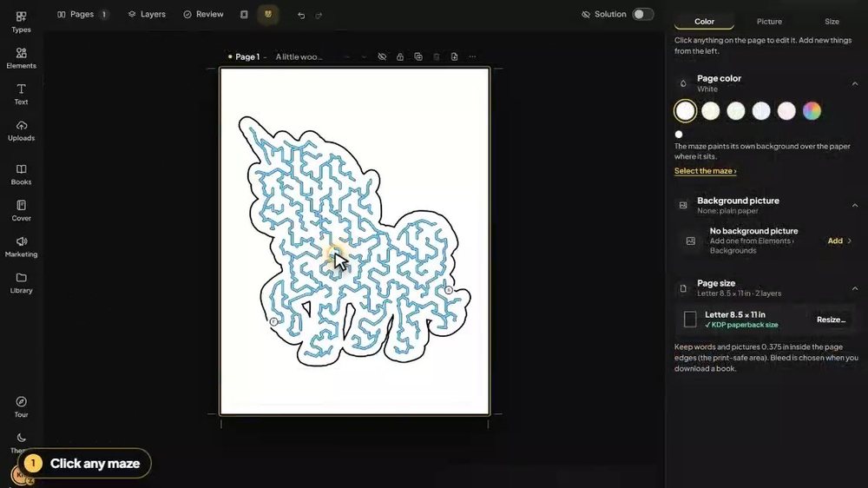Open the rainbow custom color picker
Image resolution: width=868 pixels, height=488 pixels.
click(812, 111)
